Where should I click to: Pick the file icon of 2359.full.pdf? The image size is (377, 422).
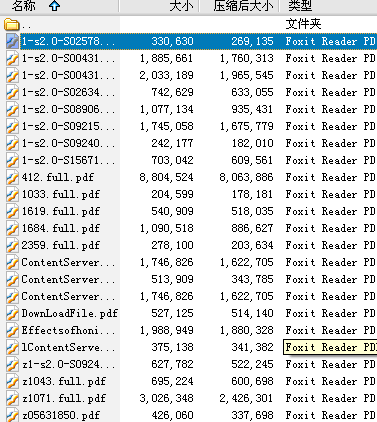tap(12, 245)
